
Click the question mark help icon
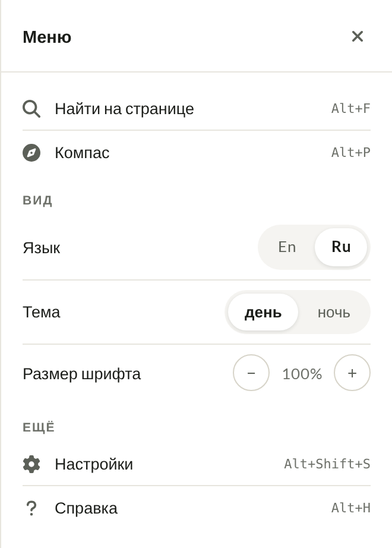click(31, 508)
